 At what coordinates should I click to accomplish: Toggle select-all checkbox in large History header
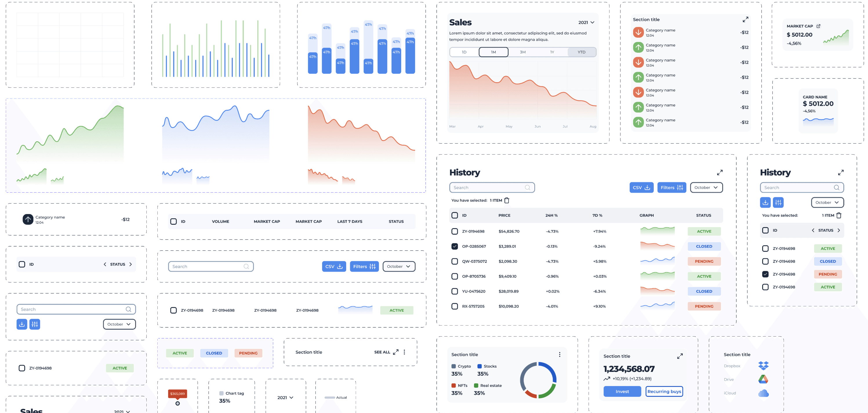455,215
